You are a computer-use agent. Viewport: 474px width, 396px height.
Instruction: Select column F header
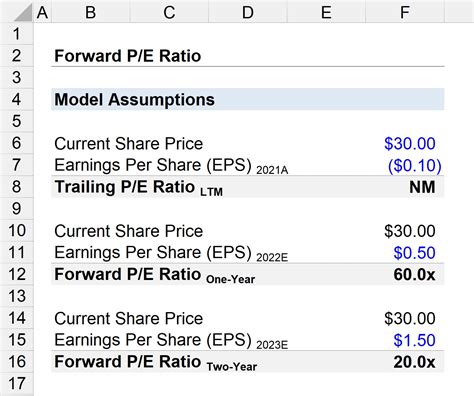click(x=405, y=12)
